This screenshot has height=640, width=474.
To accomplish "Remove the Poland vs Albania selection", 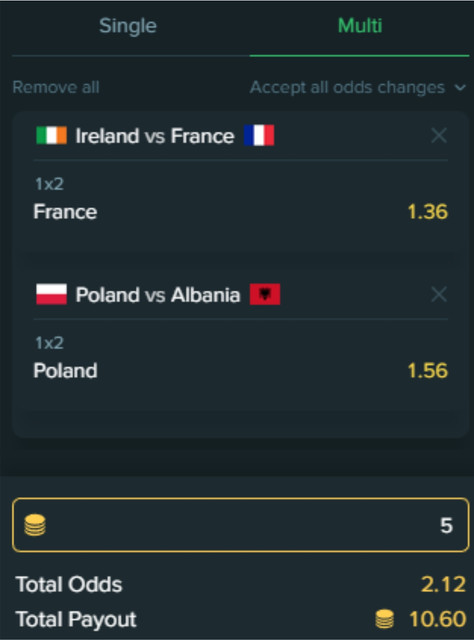I will (x=439, y=294).
